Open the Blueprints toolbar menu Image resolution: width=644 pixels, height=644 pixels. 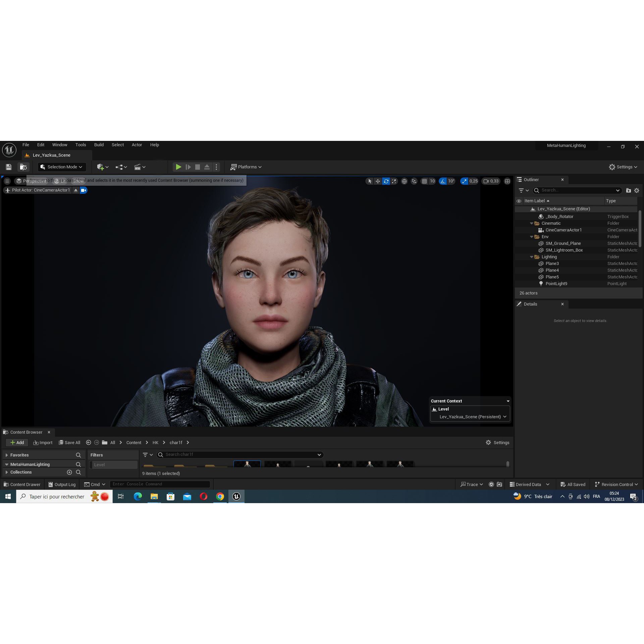pos(121,167)
